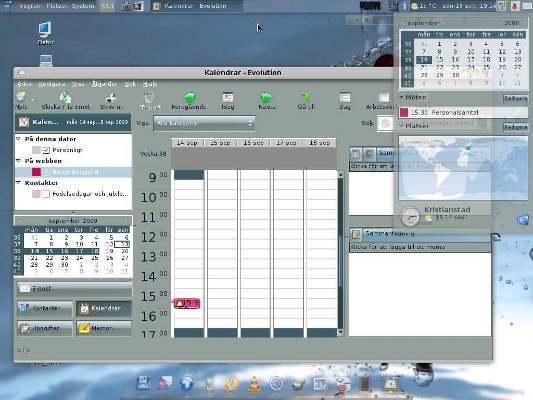This screenshot has height=400, width=533.
Task: Open the 15:30 appointment on 14 sep
Action: (x=187, y=303)
